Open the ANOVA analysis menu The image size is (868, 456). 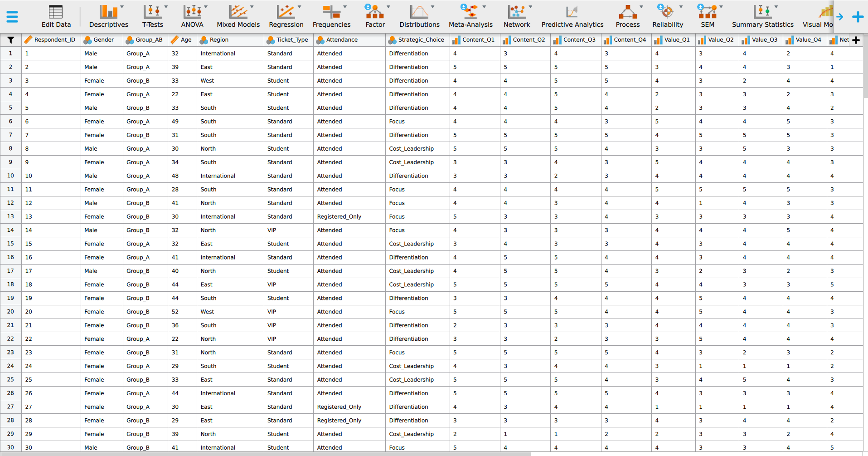click(x=193, y=17)
